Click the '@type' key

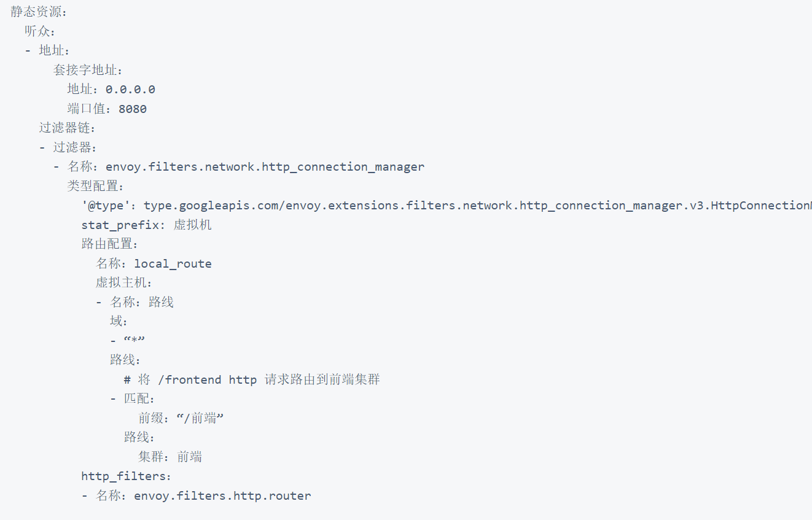[x=103, y=206]
